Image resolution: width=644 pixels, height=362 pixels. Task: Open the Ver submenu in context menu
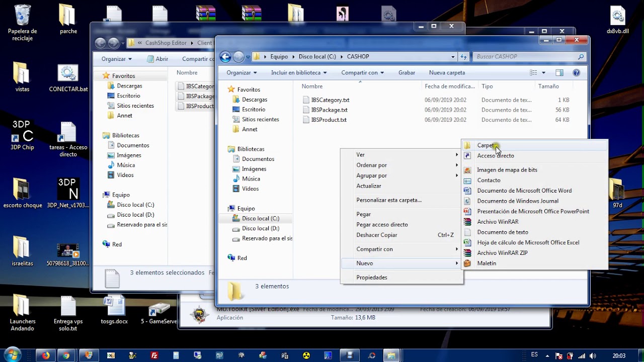click(402, 155)
